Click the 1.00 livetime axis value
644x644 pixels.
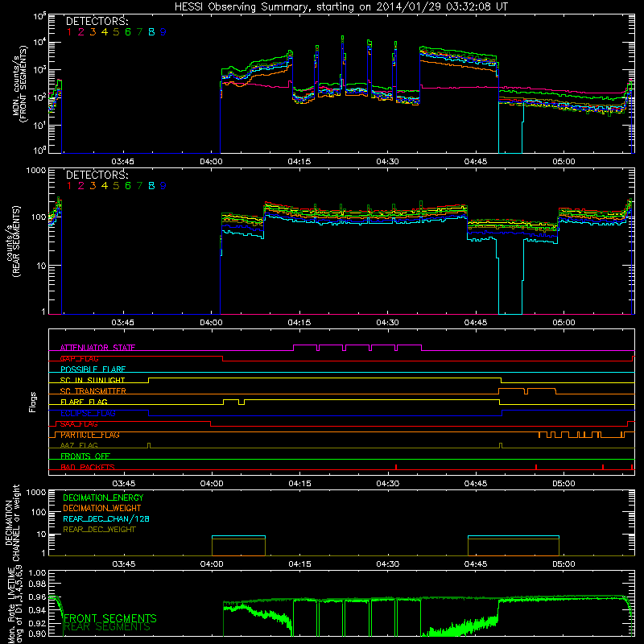tap(37, 573)
